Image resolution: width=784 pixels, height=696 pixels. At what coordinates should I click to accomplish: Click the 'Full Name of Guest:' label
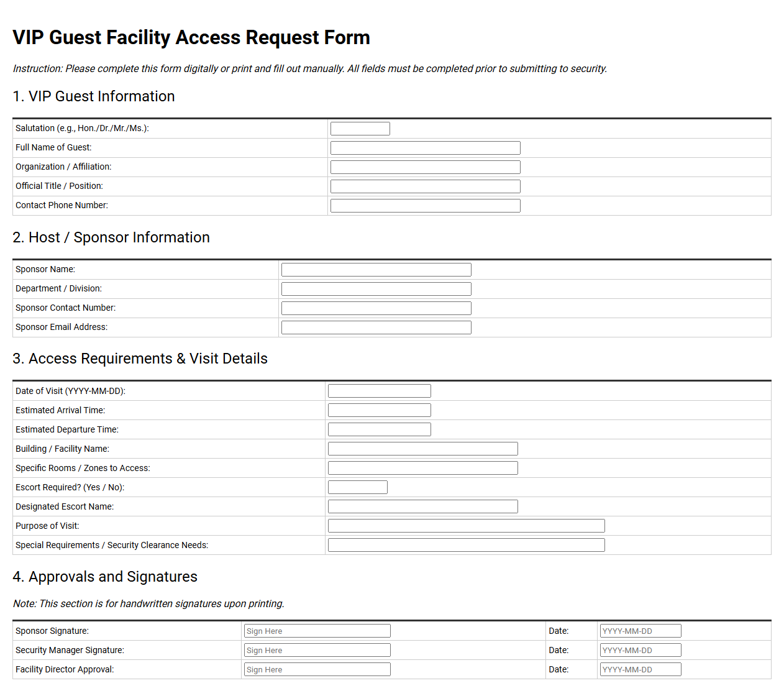tap(53, 147)
